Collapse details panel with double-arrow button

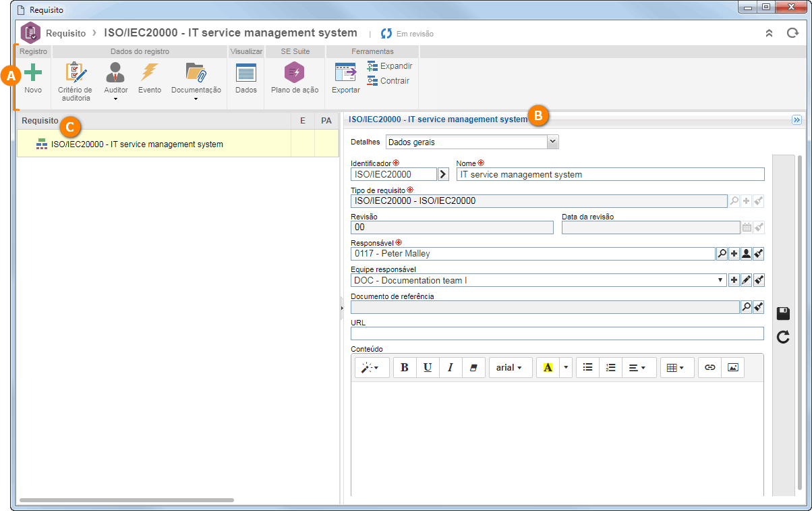[x=796, y=119]
